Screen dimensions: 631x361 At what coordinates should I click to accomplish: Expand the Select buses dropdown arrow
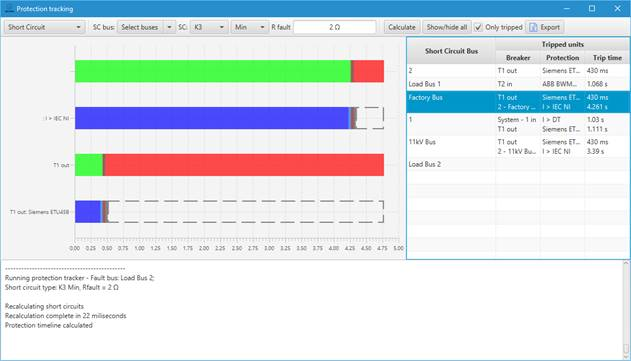click(169, 27)
